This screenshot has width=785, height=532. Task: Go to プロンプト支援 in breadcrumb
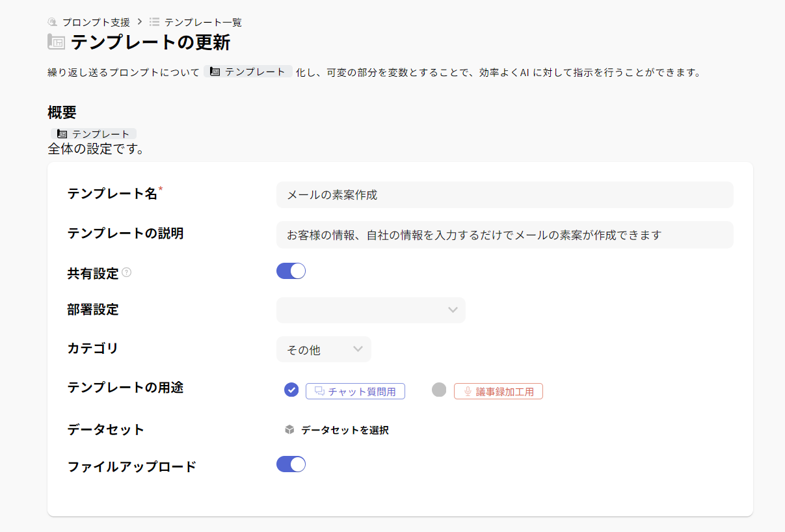[x=96, y=22]
